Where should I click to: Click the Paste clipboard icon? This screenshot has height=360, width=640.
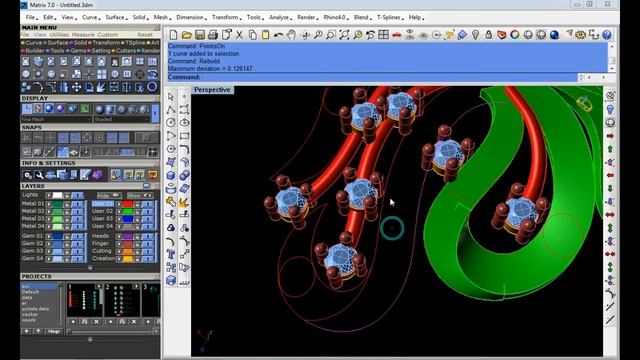[266, 35]
